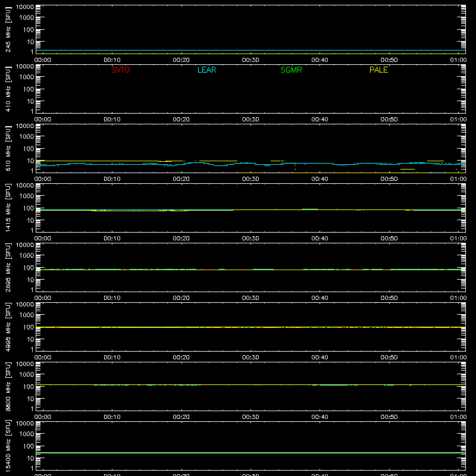This screenshot has width=476, height=476.
Task: Click the 00:30 time label under the 245 MHz panel
Action: pyautogui.click(x=250, y=60)
